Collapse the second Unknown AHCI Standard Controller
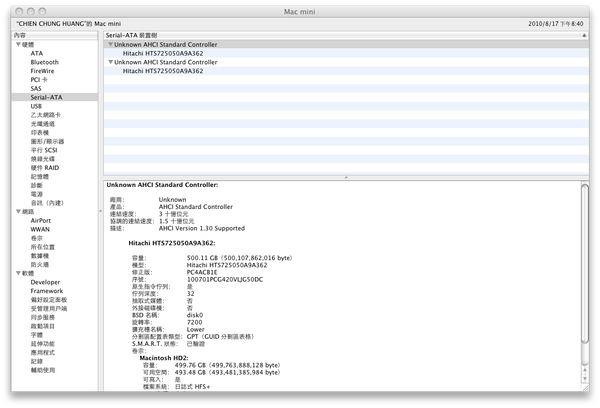Viewport: 600px width, 408px height. (110, 62)
